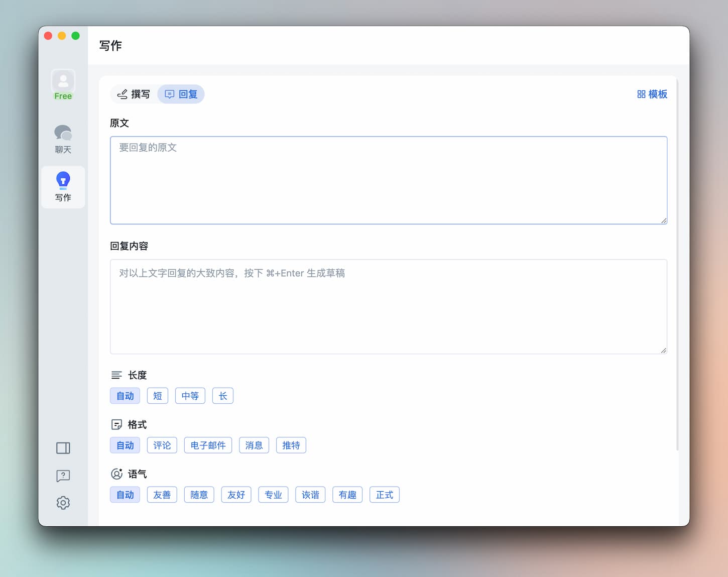The width and height of the screenshot is (728, 577).
Task: Pick the 有趣 tone
Action: pos(347,495)
